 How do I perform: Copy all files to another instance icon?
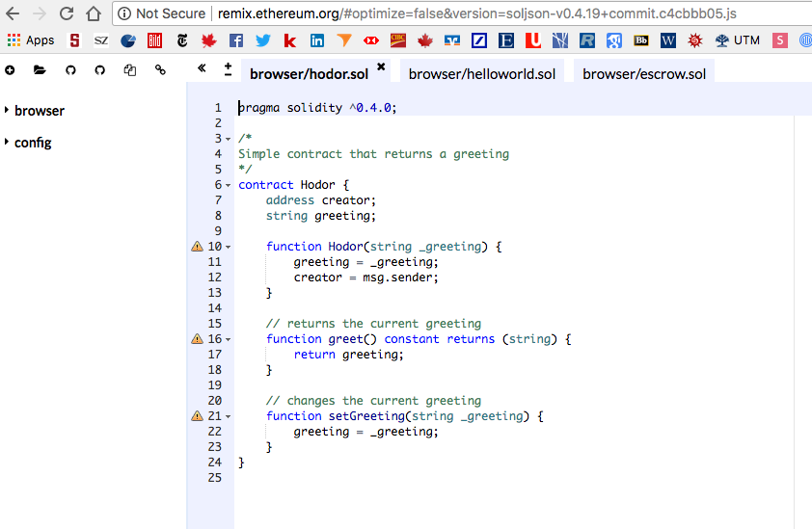pos(130,70)
